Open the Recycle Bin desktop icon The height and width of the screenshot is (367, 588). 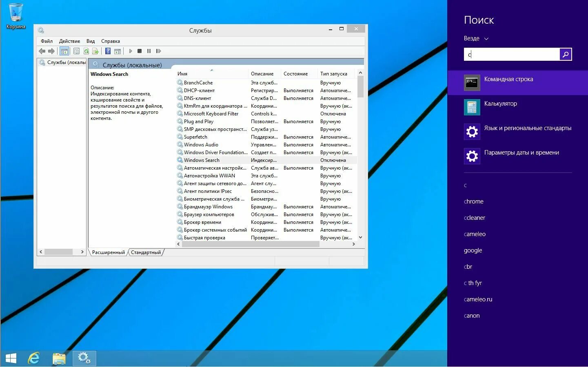pyautogui.click(x=16, y=16)
